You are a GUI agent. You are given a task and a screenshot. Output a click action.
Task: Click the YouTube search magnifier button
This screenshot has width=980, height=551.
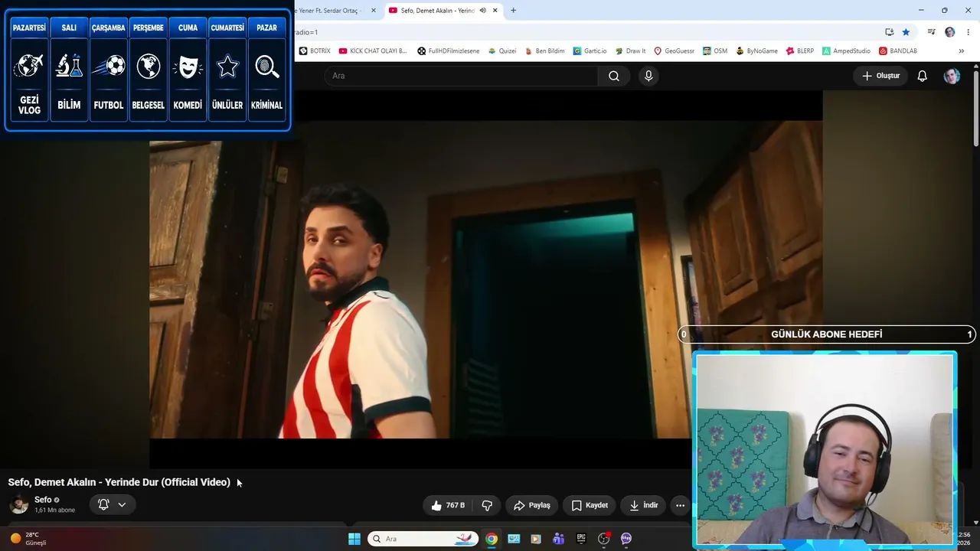pos(614,76)
